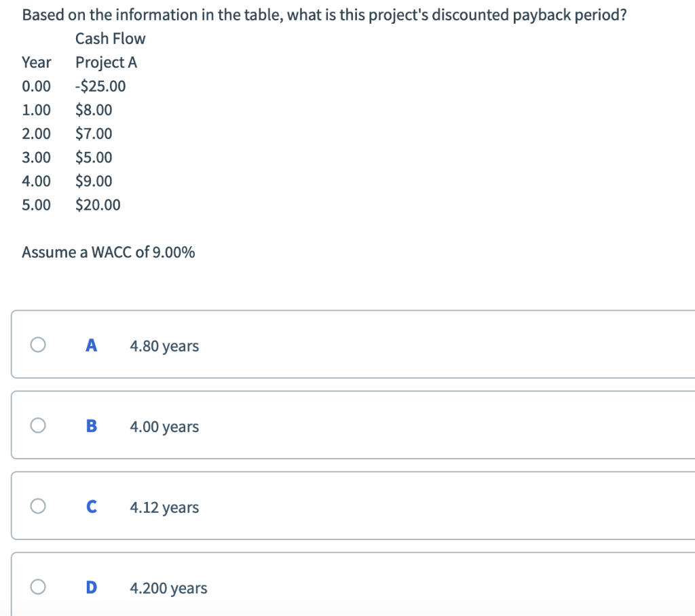This screenshot has width=695, height=616.
Task: Choose the answer '4.200 years'
Action: pyautogui.click(x=168, y=588)
